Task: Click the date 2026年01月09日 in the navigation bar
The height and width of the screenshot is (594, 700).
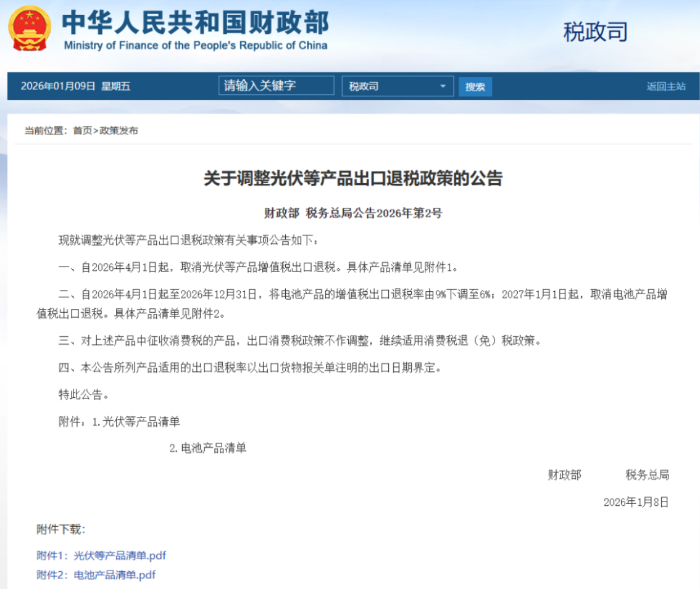Action: coord(58,86)
